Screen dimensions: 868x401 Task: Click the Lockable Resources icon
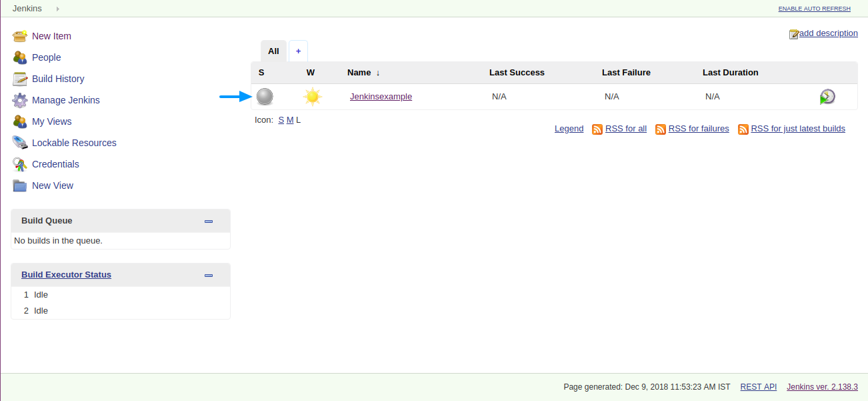[x=20, y=143]
